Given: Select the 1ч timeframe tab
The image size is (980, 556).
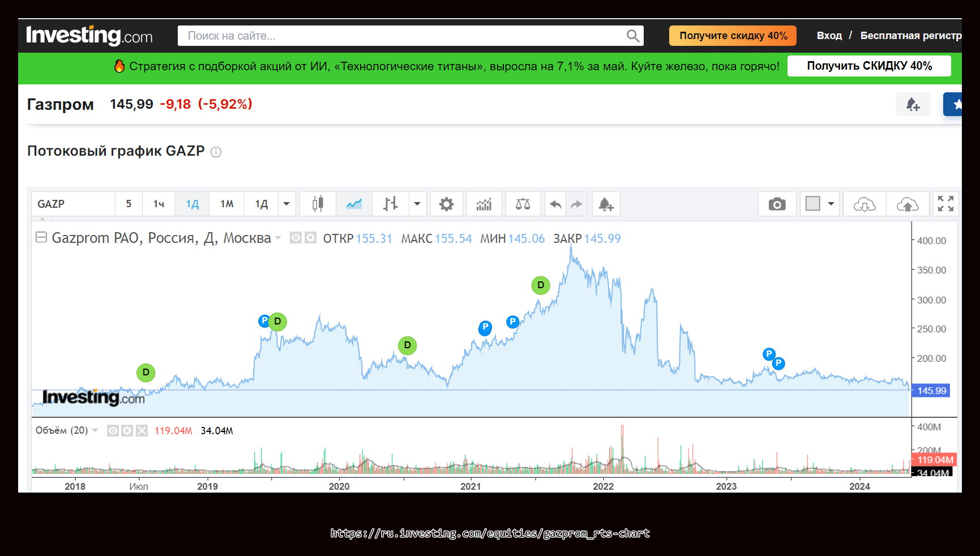Looking at the screenshot, I should 159,204.
